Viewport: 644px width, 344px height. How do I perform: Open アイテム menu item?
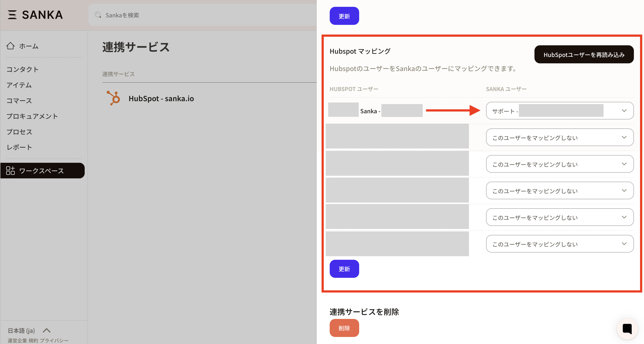click(x=19, y=85)
